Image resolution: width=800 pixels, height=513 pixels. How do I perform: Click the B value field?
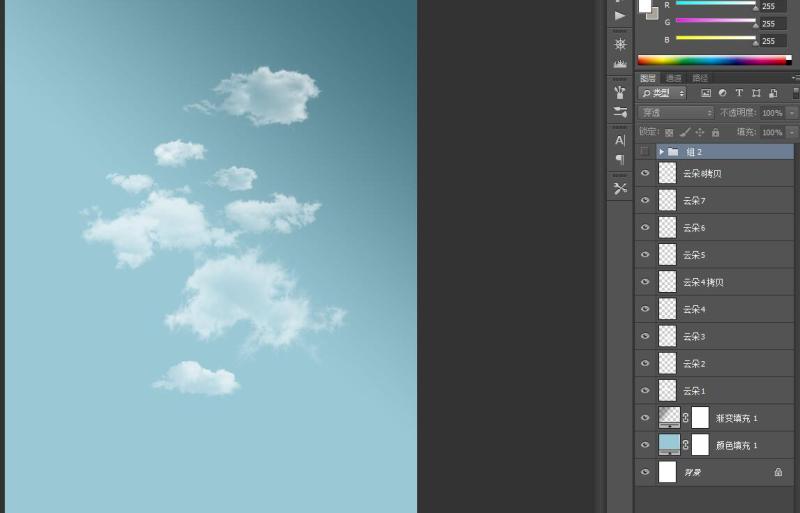pyautogui.click(x=772, y=41)
